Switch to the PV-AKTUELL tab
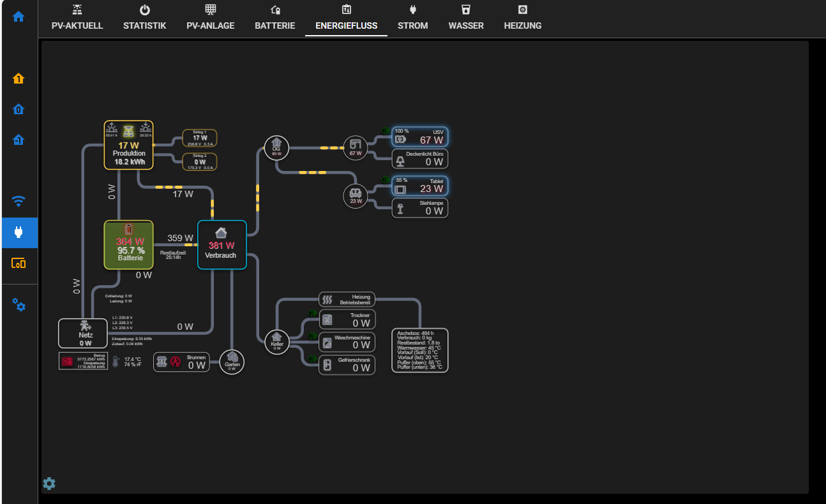 pos(77,19)
